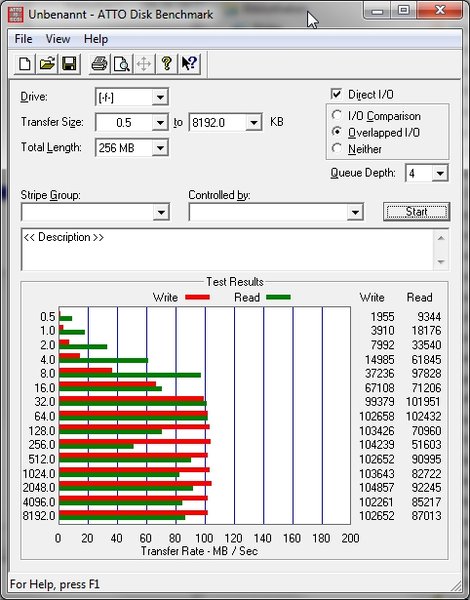Click into the Description text box
Image resolution: width=470 pixels, height=600 pixels.
(x=228, y=250)
